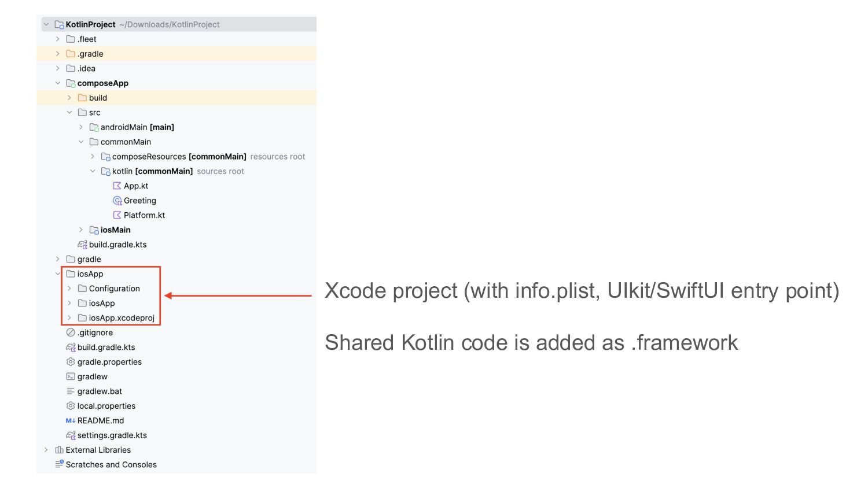The width and height of the screenshot is (868, 488).
Task: Click the External Libraries icon
Action: (59, 450)
